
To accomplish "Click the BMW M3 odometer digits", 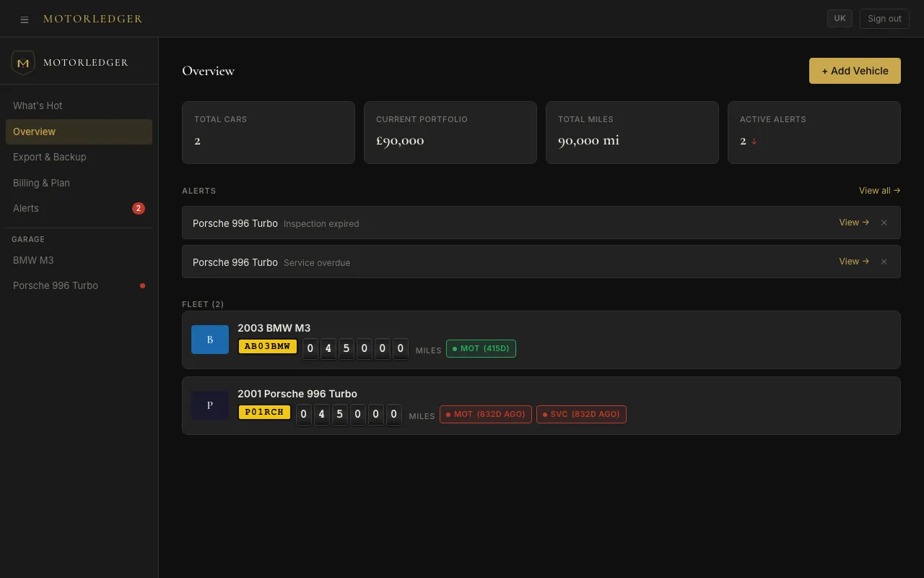I will pyautogui.click(x=355, y=349).
